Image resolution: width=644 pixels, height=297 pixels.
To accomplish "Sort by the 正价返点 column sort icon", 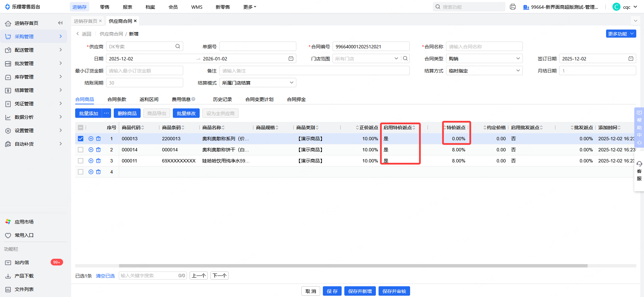I will point(357,128).
